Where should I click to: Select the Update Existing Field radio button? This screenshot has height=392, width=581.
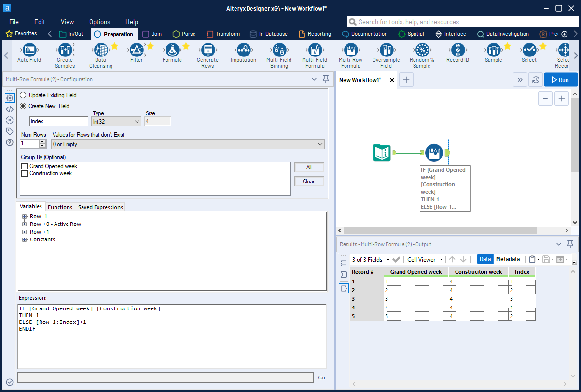[x=23, y=95]
